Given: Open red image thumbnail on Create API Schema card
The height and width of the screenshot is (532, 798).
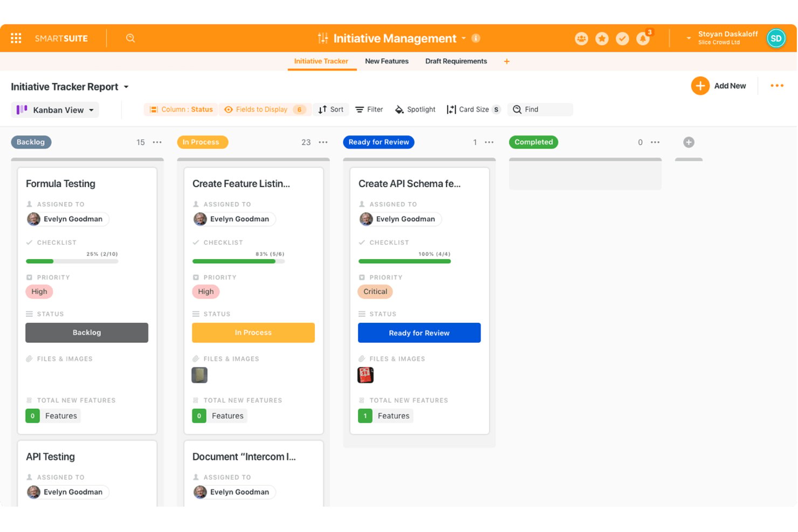Looking at the screenshot, I should [x=366, y=375].
